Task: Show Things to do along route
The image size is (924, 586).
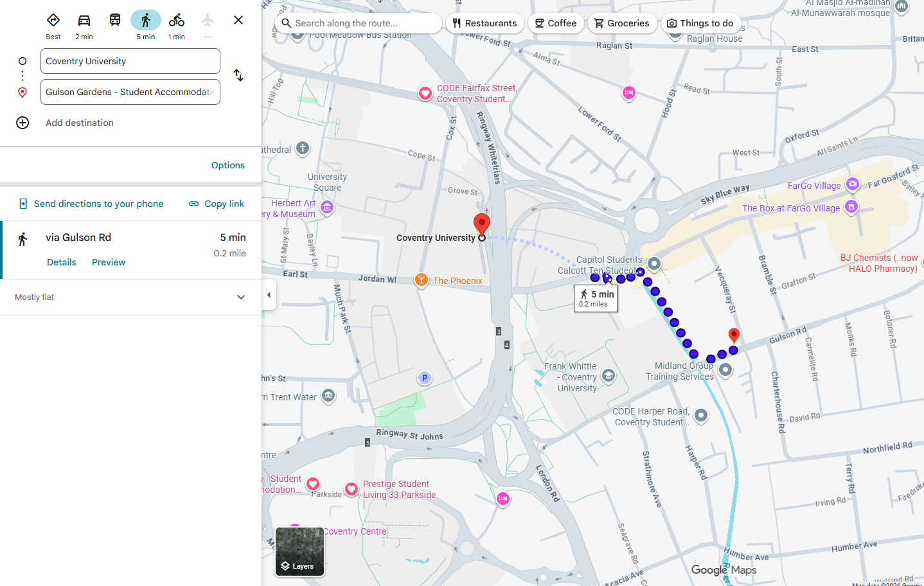Action: (x=700, y=23)
